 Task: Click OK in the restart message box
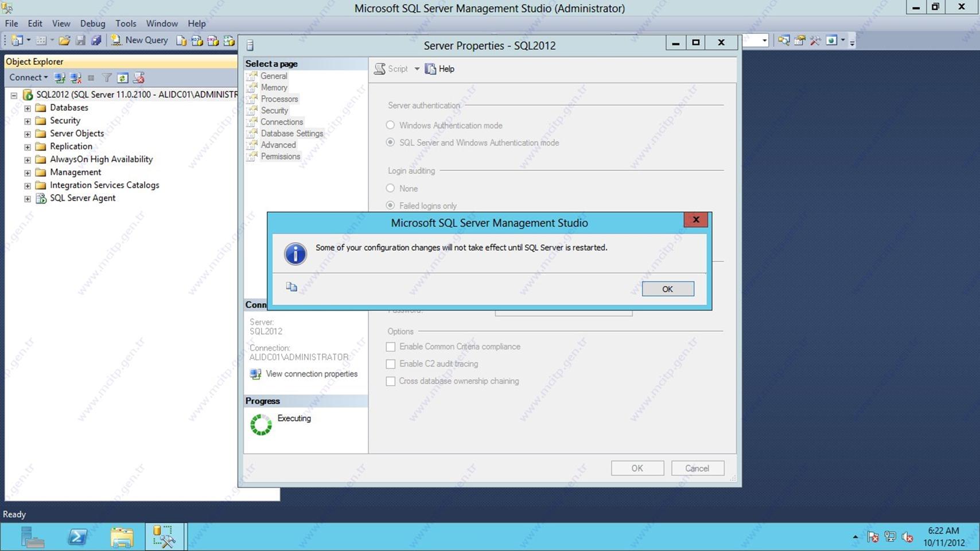click(668, 289)
